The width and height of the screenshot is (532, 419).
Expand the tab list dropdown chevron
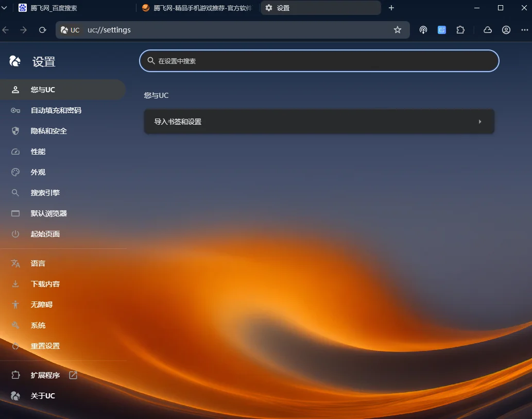click(x=4, y=8)
